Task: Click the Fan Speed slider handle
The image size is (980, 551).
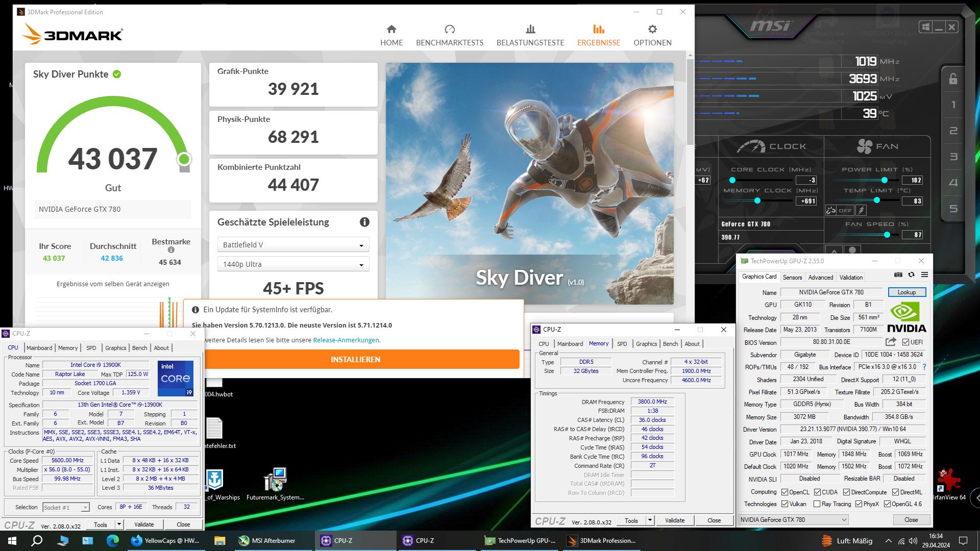Action: point(887,235)
